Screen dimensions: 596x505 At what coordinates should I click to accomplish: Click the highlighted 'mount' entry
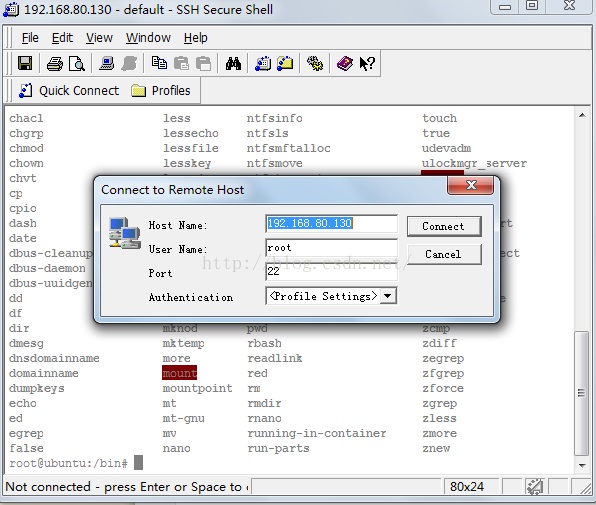[179, 373]
